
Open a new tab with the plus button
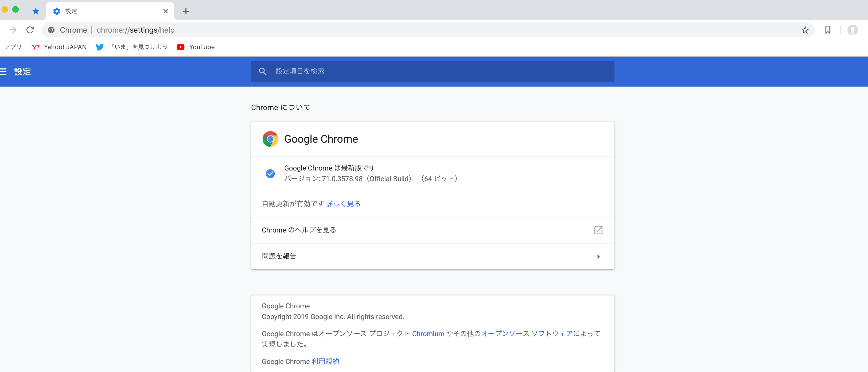pos(186,11)
